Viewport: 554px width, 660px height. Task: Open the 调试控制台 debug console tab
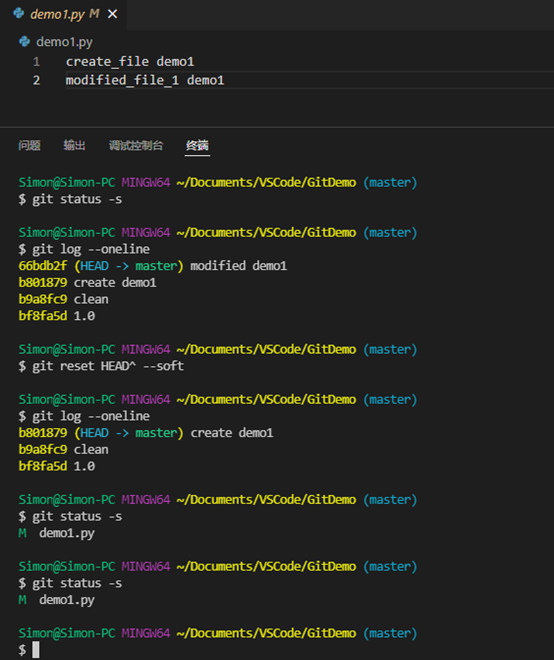(x=136, y=146)
